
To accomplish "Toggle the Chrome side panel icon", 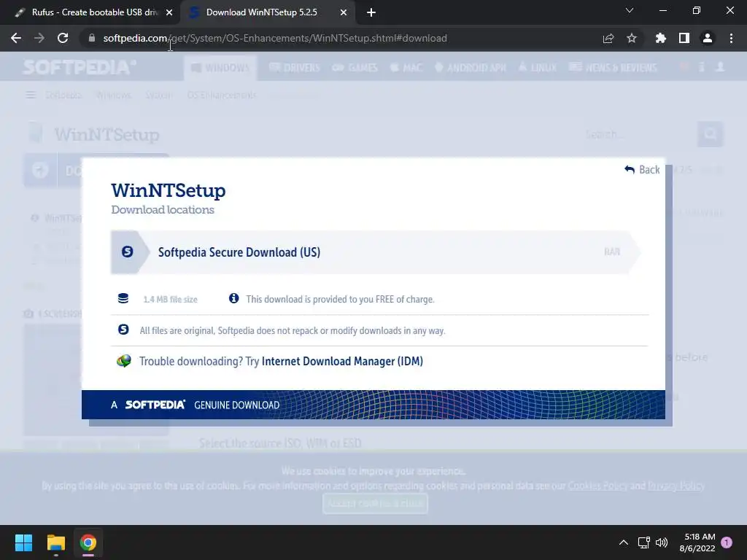I will 684,38.
